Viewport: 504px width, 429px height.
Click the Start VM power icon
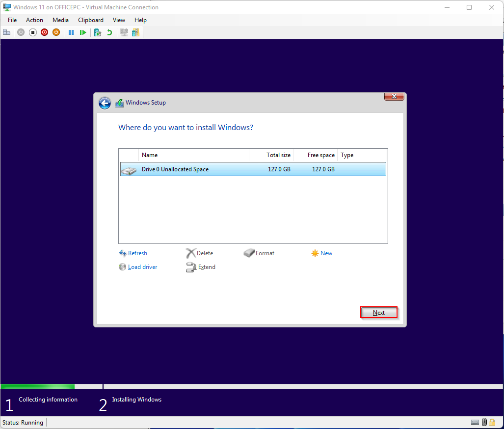21,32
